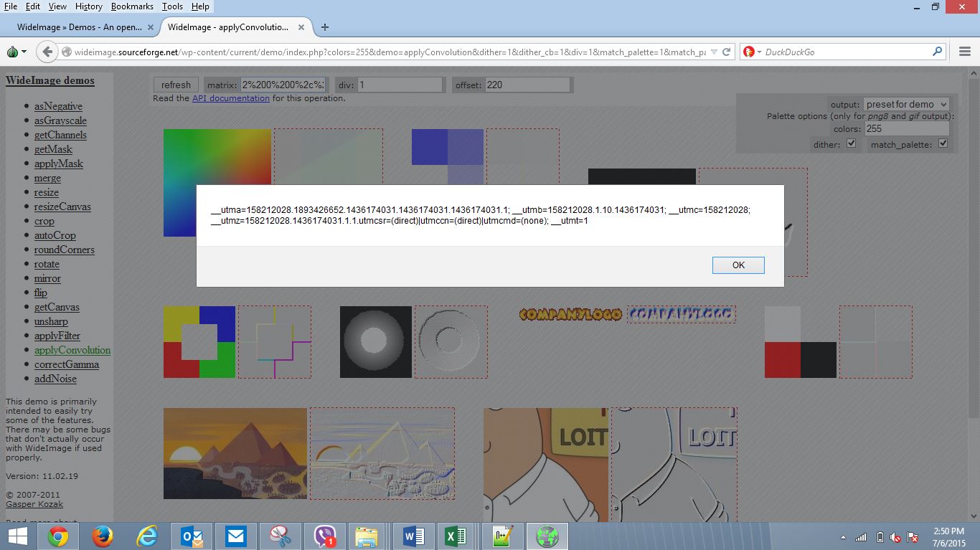Open the correctGamma demo link
The width and height of the screenshot is (980, 550).
67,364
